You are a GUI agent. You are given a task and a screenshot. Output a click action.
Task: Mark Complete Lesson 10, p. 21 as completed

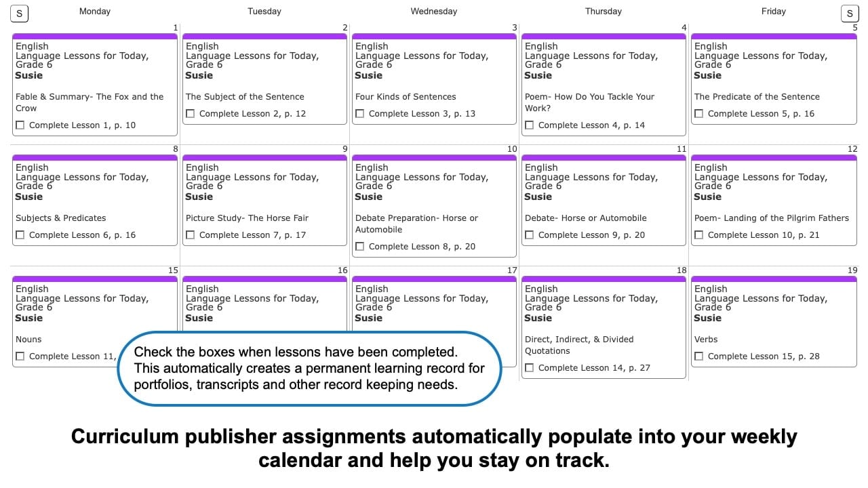click(x=699, y=235)
